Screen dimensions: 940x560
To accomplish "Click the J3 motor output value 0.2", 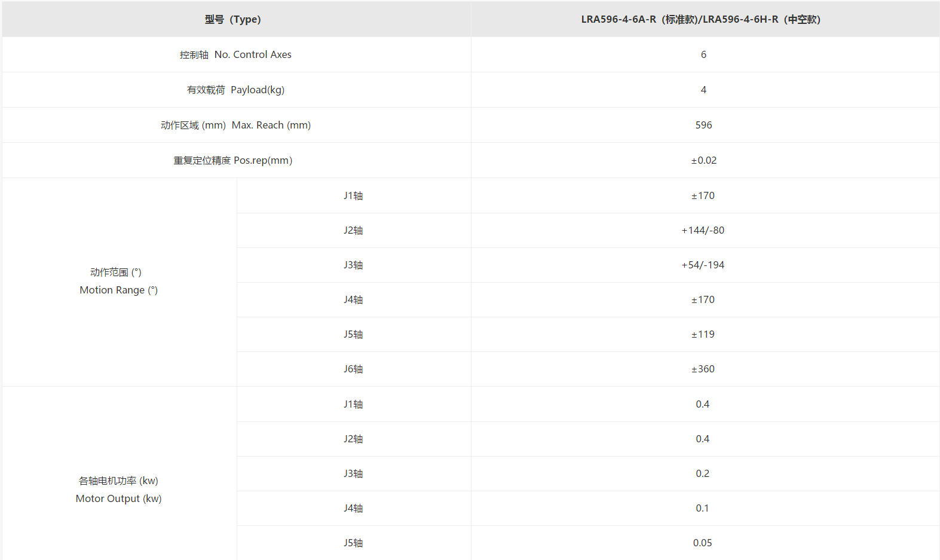I will 703,473.
